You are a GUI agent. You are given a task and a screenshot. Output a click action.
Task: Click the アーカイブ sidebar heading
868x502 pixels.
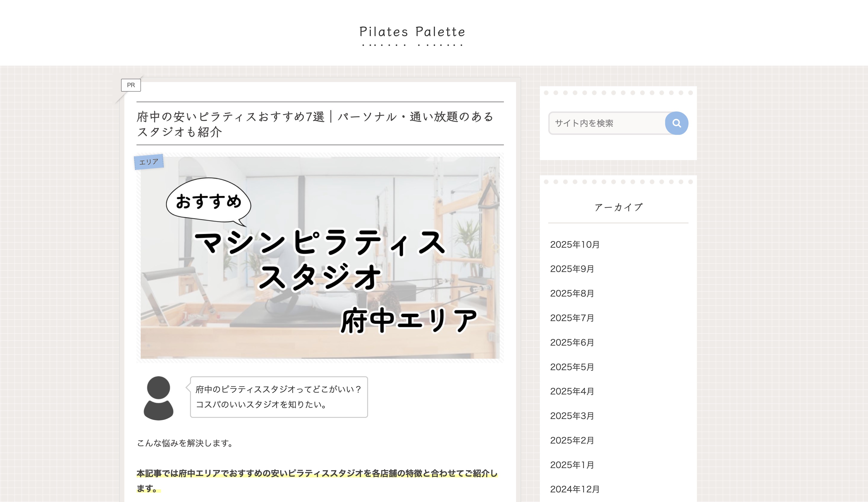point(618,208)
